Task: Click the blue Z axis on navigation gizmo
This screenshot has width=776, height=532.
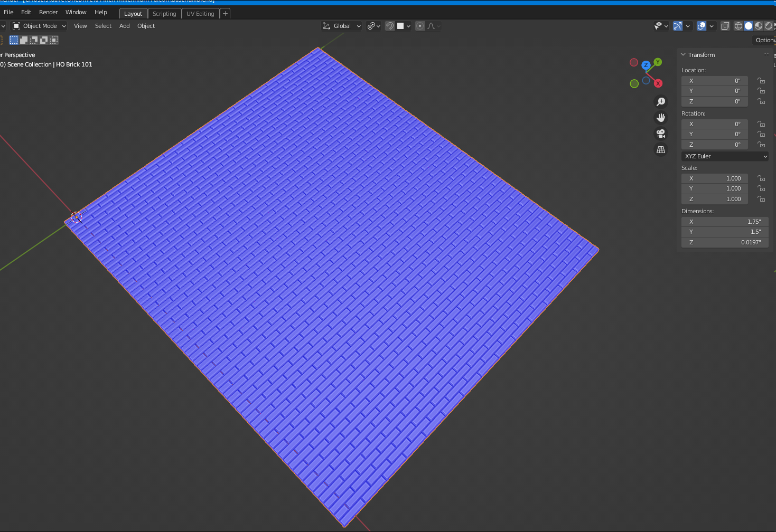Action: coord(646,65)
